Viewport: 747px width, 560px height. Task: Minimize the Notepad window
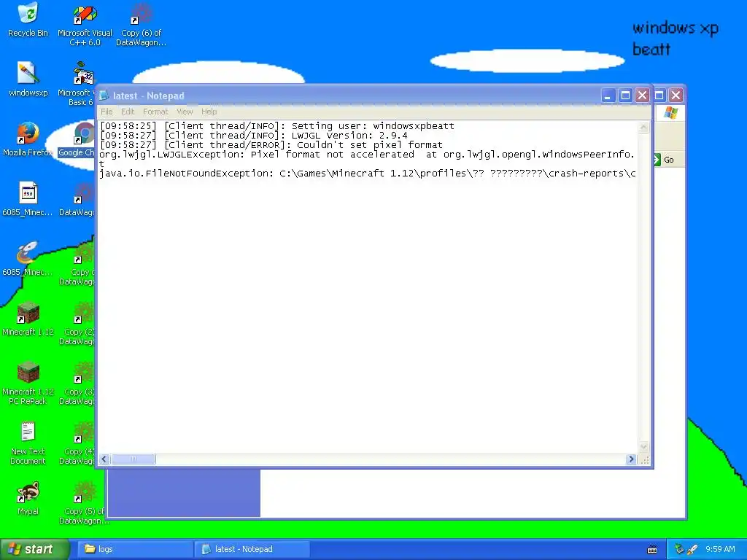tap(608, 96)
